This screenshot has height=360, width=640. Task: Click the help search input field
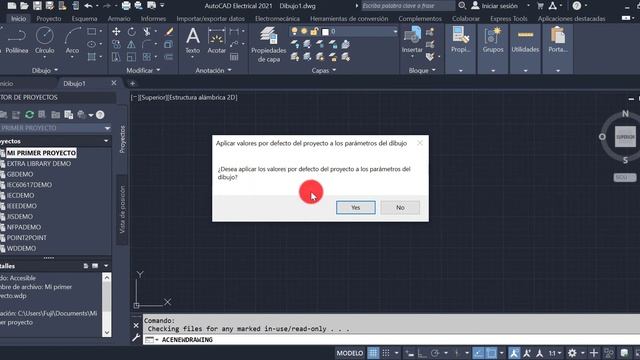pyautogui.click(x=408, y=6)
